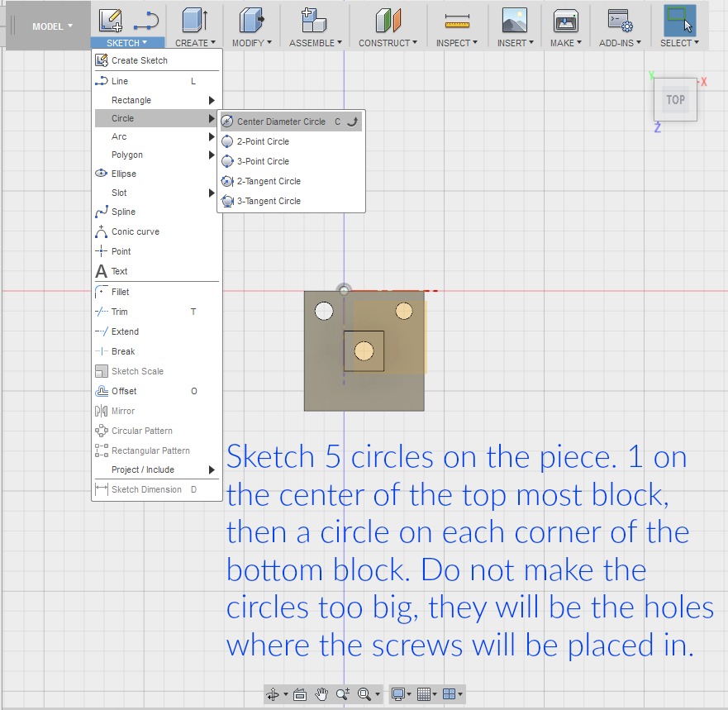Select Create Sketch menu entry
This screenshot has height=710, width=728.
(x=139, y=60)
